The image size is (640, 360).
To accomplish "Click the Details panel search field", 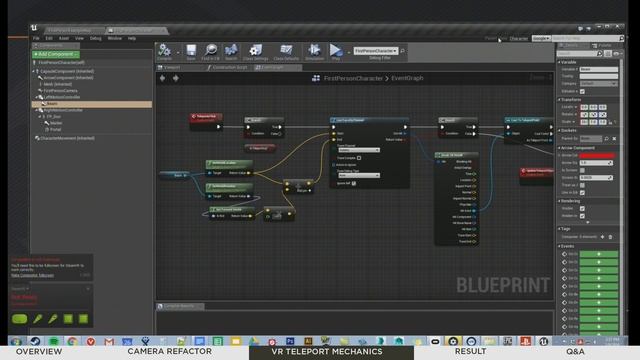I will point(577,53).
